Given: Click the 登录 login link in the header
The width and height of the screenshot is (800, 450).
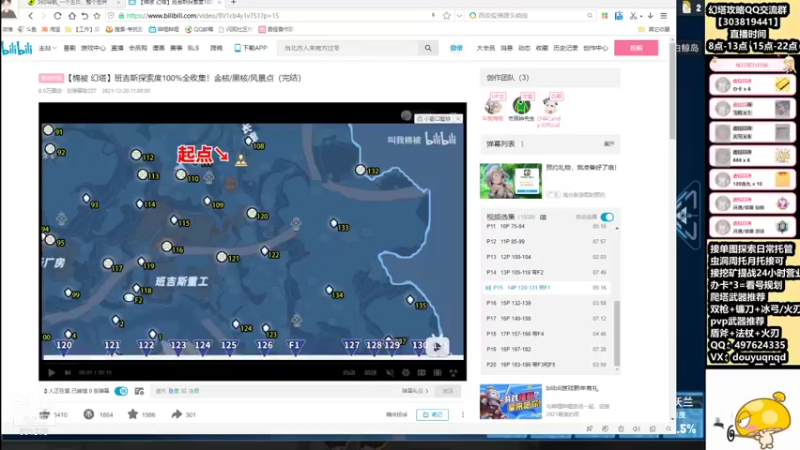Looking at the screenshot, I should (456, 48).
